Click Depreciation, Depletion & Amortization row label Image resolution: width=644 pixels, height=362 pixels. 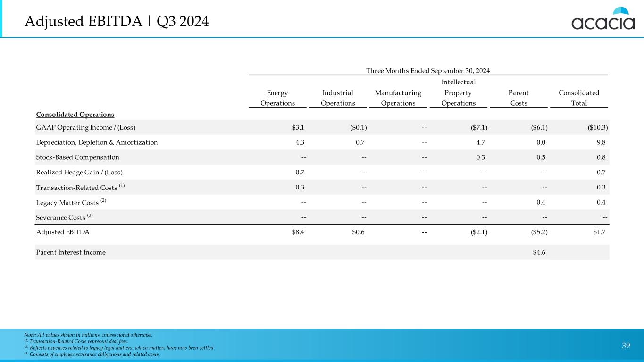click(x=97, y=142)
